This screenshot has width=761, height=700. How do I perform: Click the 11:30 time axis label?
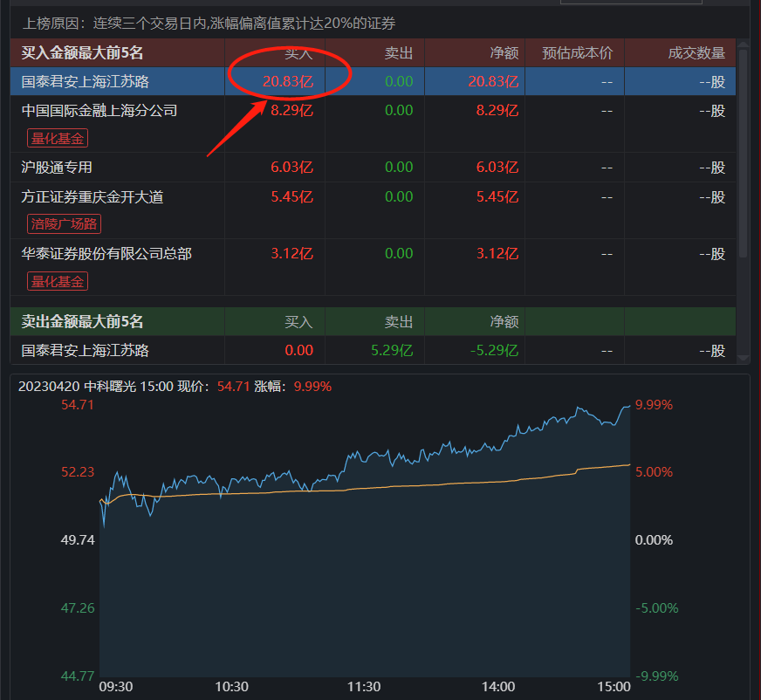pos(364,687)
